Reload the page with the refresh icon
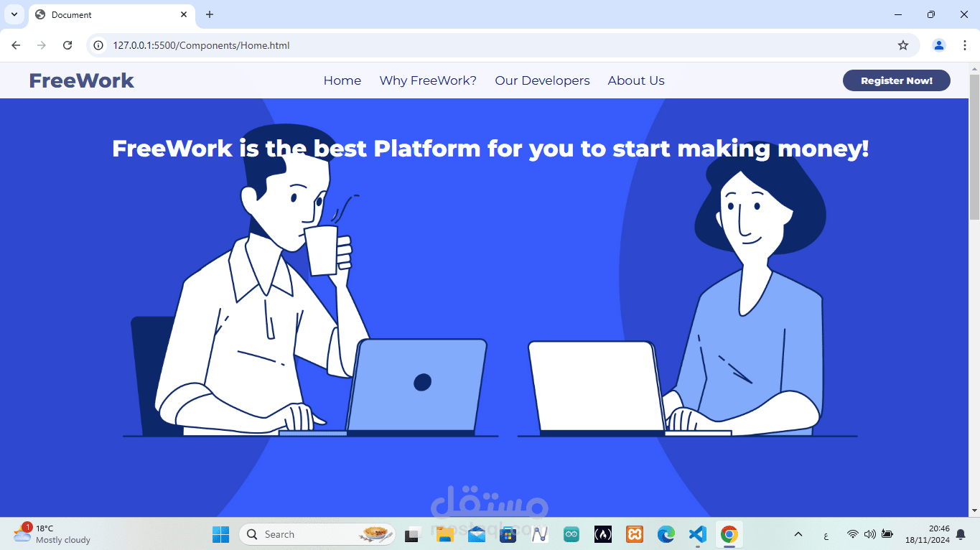The height and width of the screenshot is (550, 980). point(67,45)
